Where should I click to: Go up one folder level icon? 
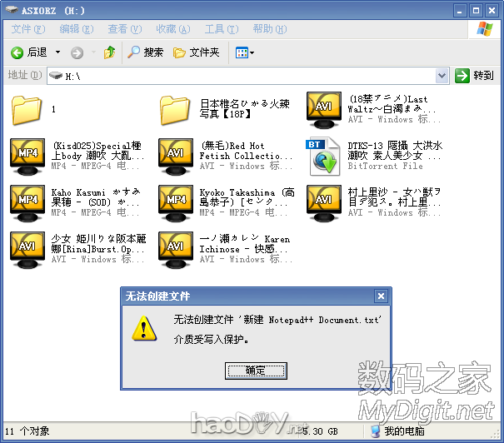(x=109, y=52)
